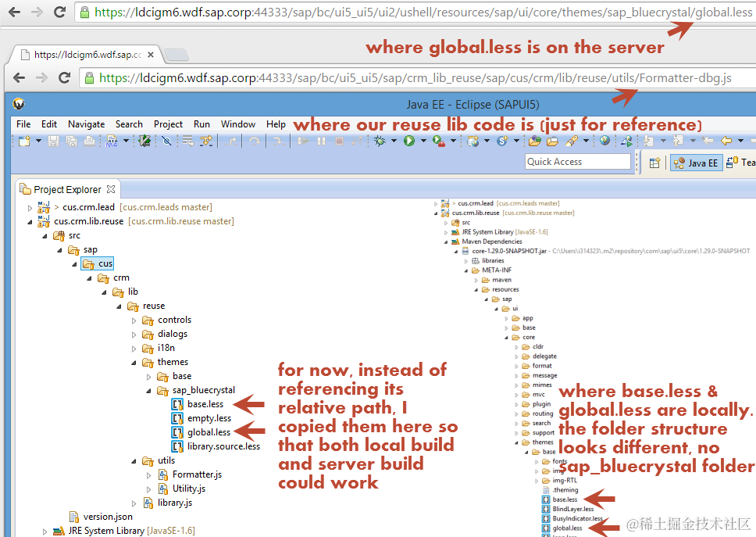The height and width of the screenshot is (537, 756).
Task: Expand the cus.crm.lead project node
Action: 30,207
